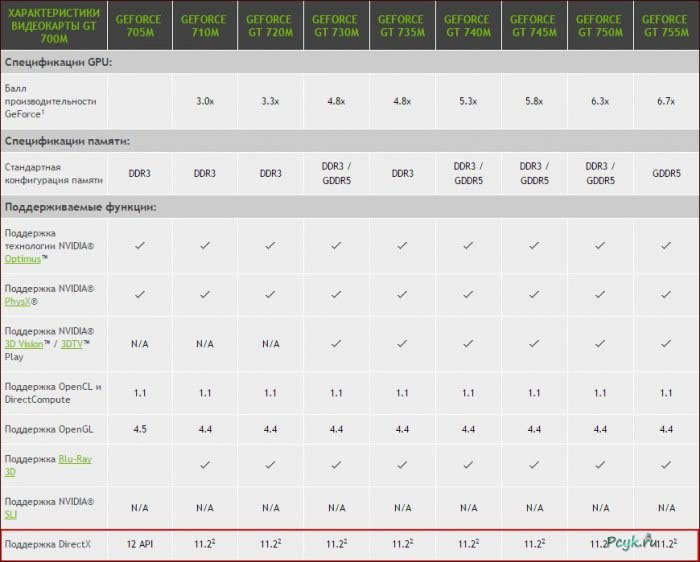Click the GDDR5 memory cell for GT 755M
Screen dimensions: 700x562
tap(667, 174)
